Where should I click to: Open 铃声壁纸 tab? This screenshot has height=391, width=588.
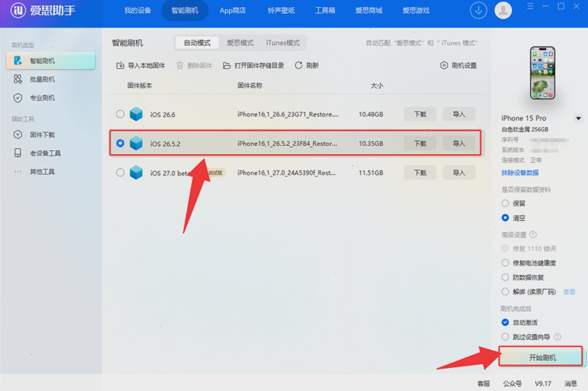281,10
